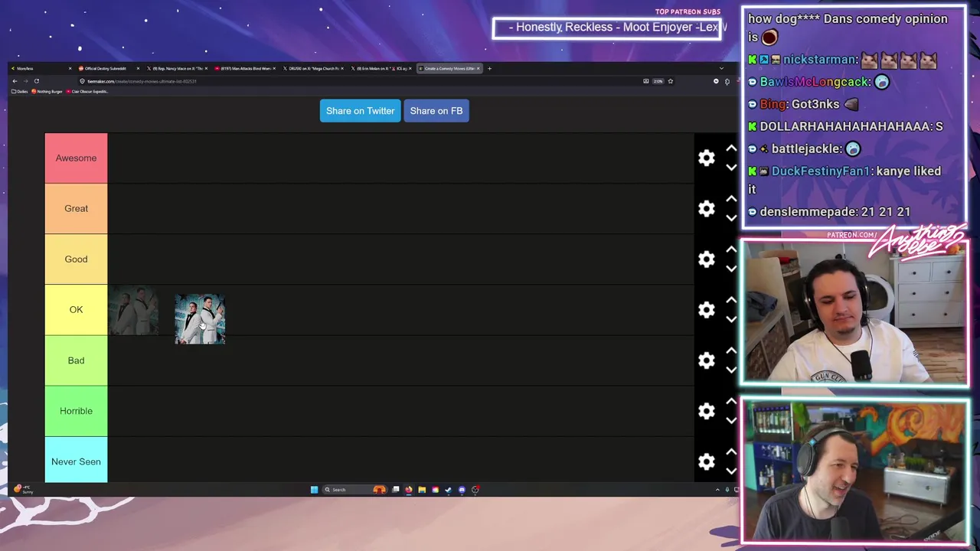This screenshot has width=980, height=551.
Task: Move Bad tier row down
Action: tap(731, 370)
